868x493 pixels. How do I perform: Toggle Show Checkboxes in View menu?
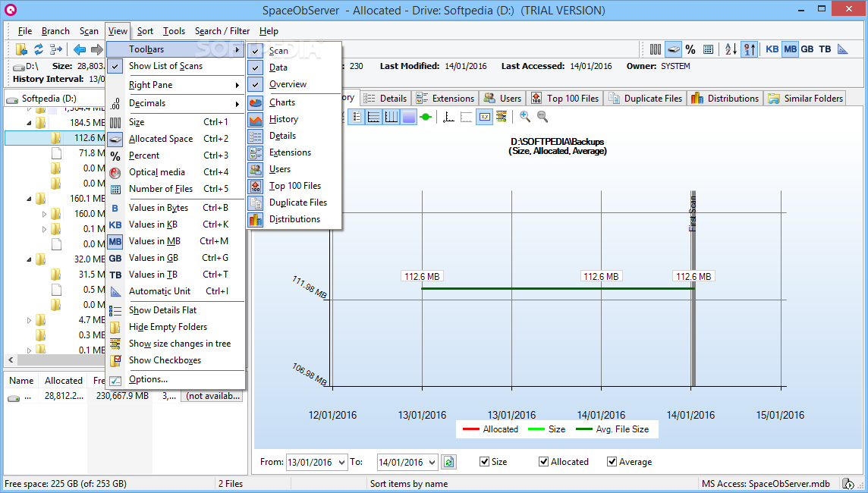[x=176, y=360]
